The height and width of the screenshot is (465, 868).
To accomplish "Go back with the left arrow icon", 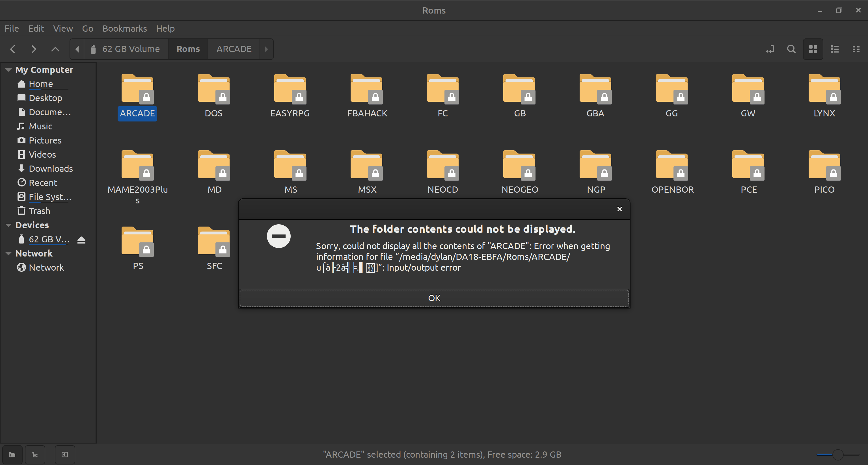I will point(13,49).
